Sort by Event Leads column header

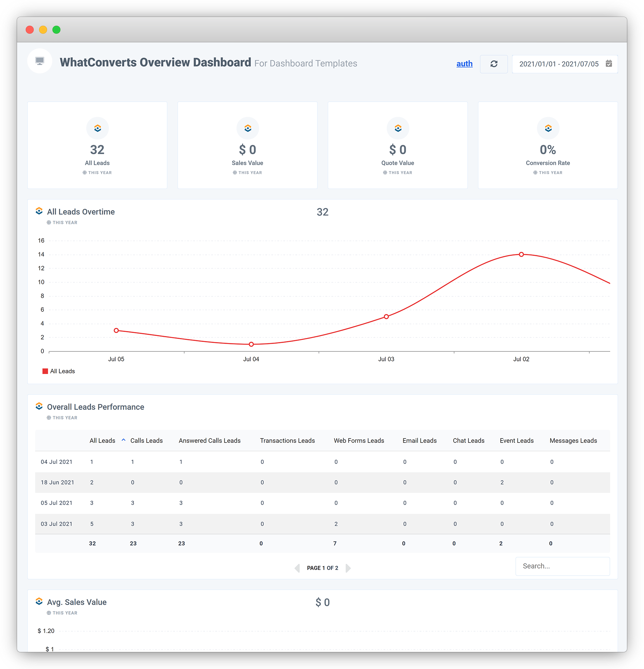click(x=516, y=441)
